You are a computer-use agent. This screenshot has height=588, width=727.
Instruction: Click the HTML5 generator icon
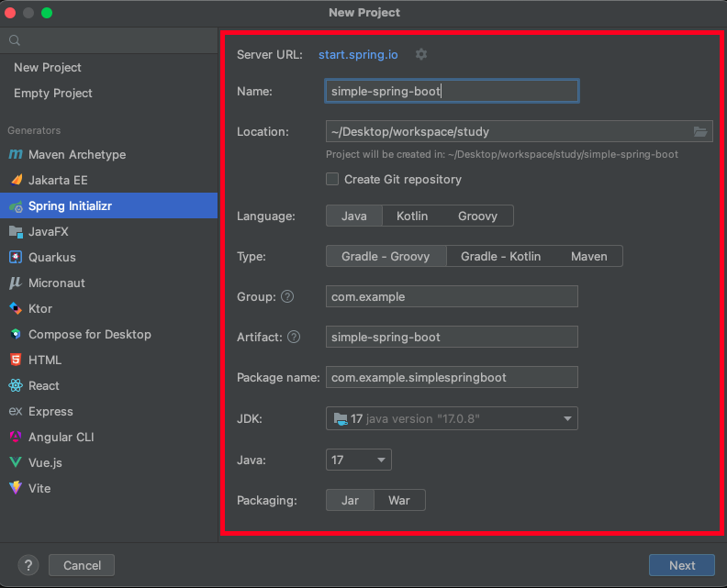coord(16,360)
